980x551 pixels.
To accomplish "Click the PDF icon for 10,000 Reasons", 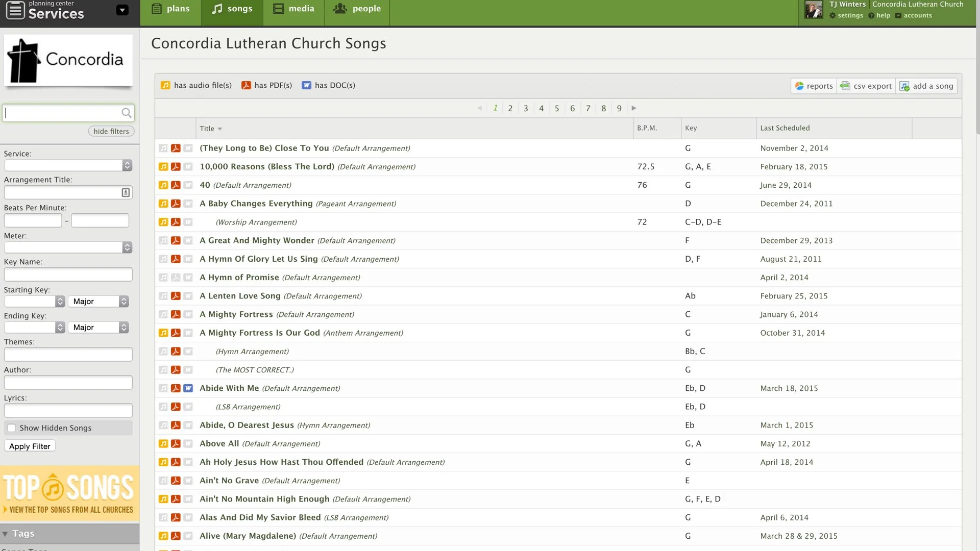I will (176, 166).
